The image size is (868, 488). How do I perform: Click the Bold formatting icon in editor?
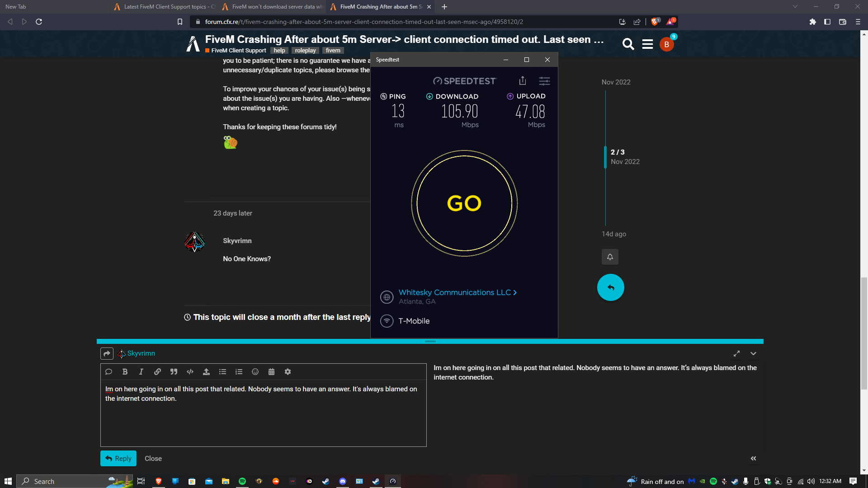tap(125, 371)
